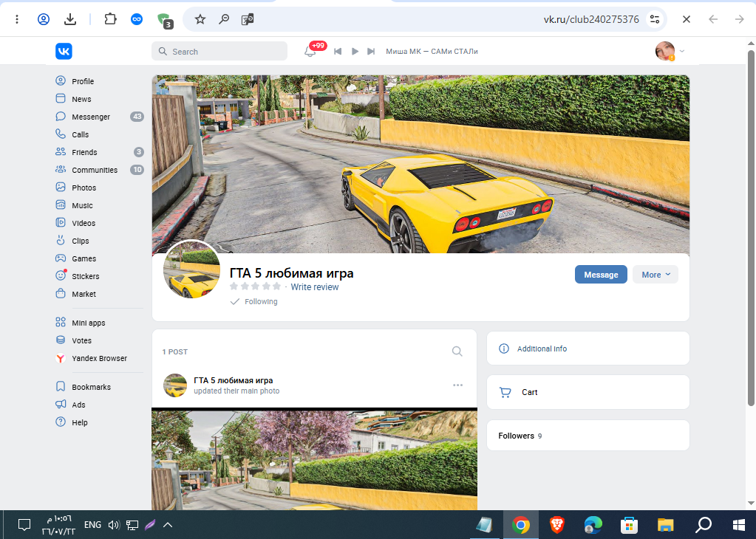The image size is (756, 539).
Task: Click the Write review link
Action: (314, 287)
